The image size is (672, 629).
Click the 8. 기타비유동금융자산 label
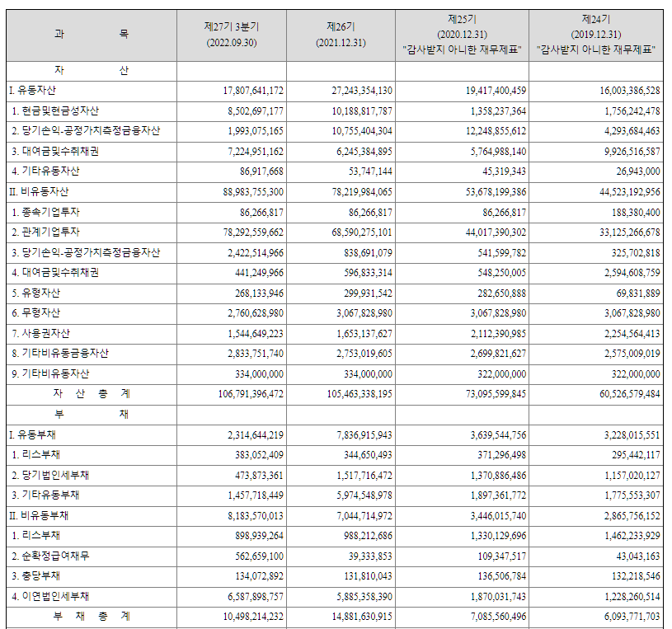[60, 354]
